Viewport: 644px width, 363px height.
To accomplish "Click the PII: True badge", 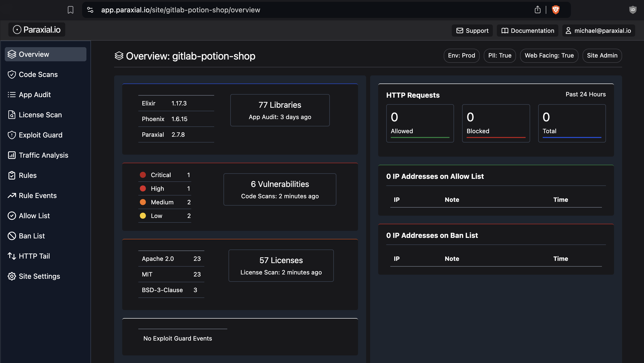I will click(x=500, y=55).
